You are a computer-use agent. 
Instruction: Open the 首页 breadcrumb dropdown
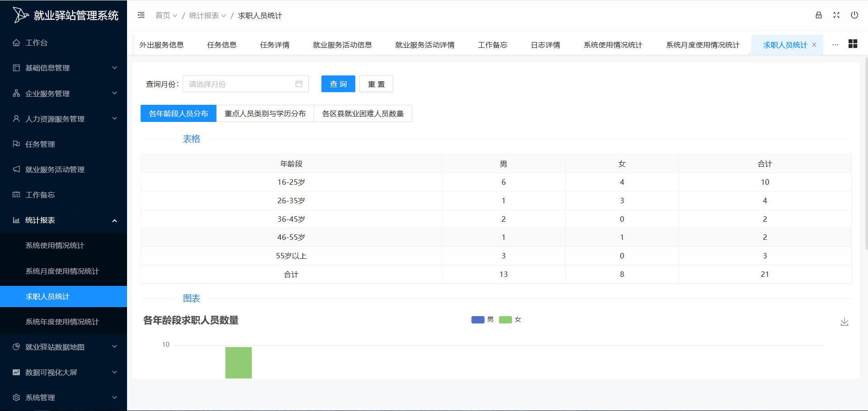coord(166,15)
